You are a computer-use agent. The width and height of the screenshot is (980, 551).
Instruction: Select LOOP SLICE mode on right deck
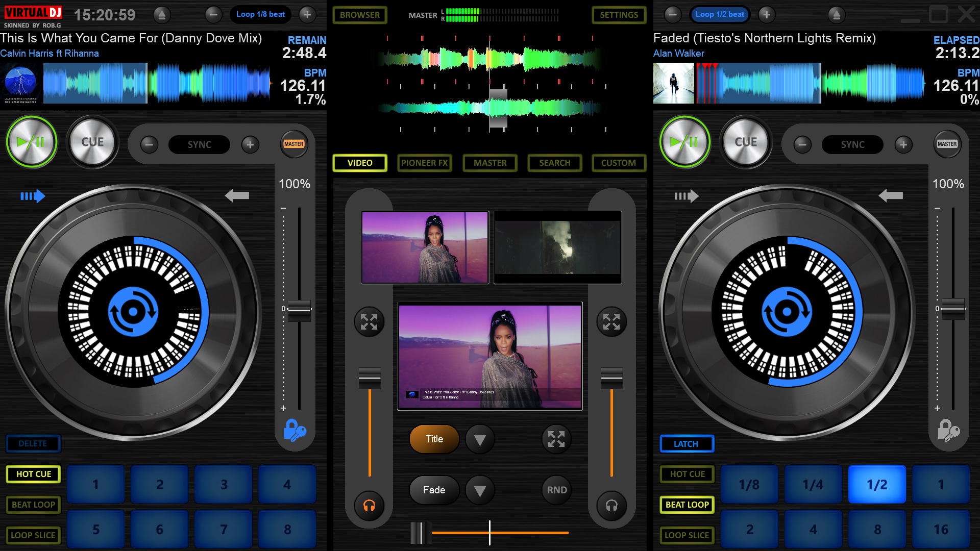click(x=687, y=535)
